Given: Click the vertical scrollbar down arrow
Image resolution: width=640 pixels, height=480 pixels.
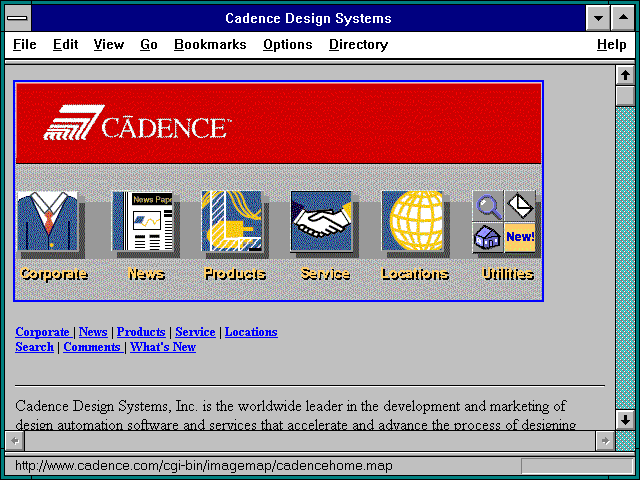Looking at the screenshot, I should tap(625, 420).
